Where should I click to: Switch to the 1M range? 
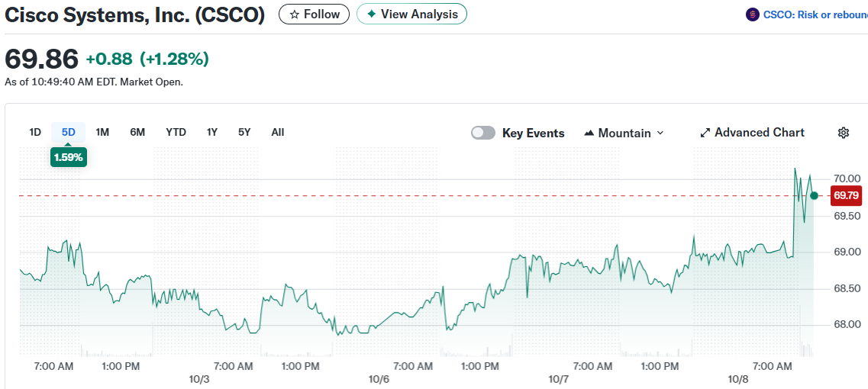pos(102,132)
